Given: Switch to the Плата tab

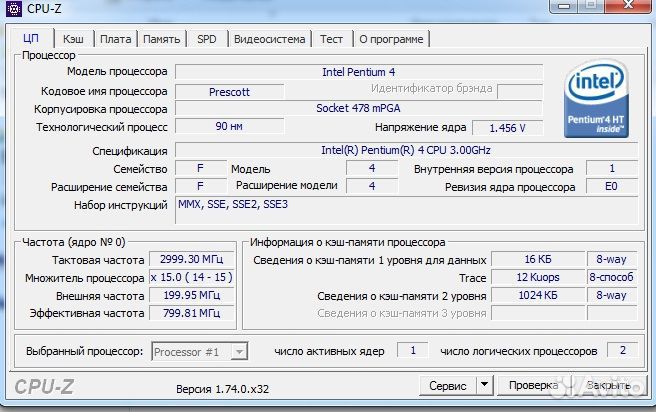Looking at the screenshot, I should [115, 39].
